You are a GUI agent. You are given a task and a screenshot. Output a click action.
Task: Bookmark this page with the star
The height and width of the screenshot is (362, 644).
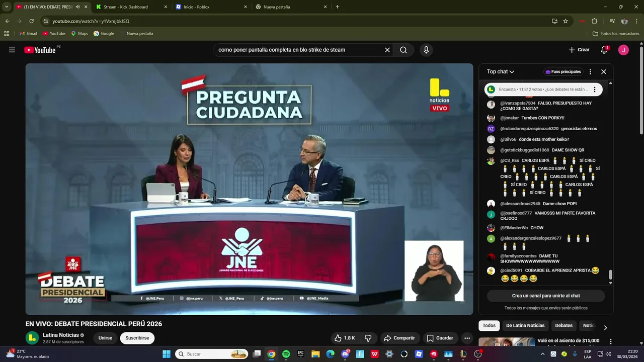(566, 21)
